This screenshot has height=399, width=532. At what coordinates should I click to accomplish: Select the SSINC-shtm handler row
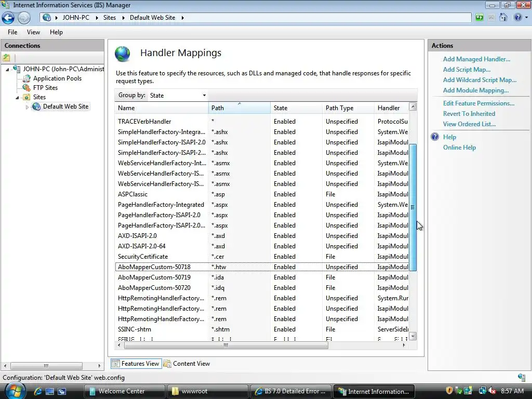coord(262,329)
